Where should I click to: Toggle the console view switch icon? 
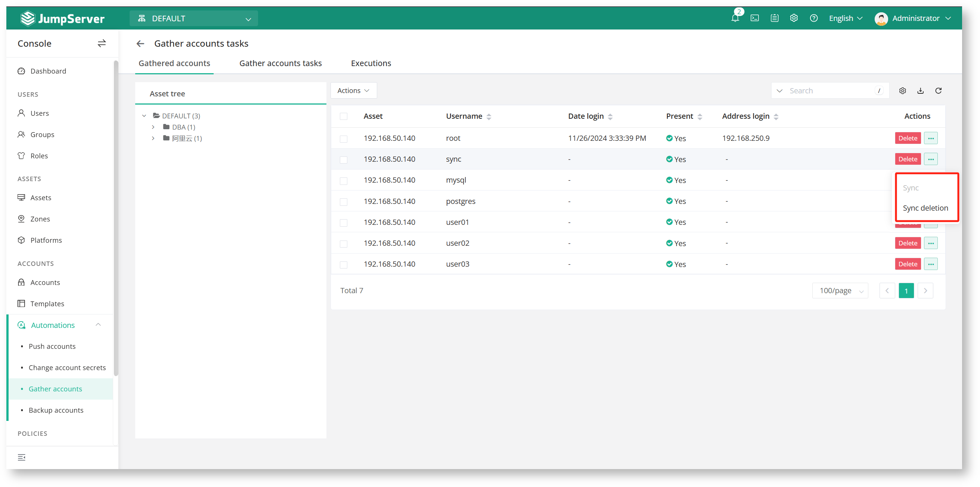click(x=102, y=43)
